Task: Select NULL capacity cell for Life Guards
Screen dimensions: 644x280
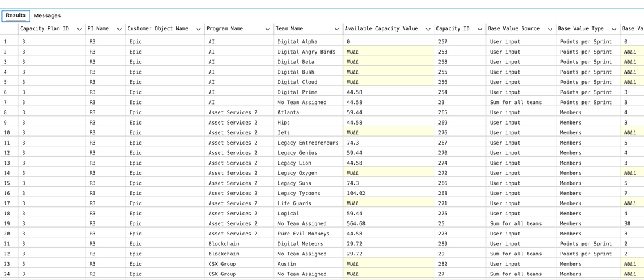Action: [389, 203]
